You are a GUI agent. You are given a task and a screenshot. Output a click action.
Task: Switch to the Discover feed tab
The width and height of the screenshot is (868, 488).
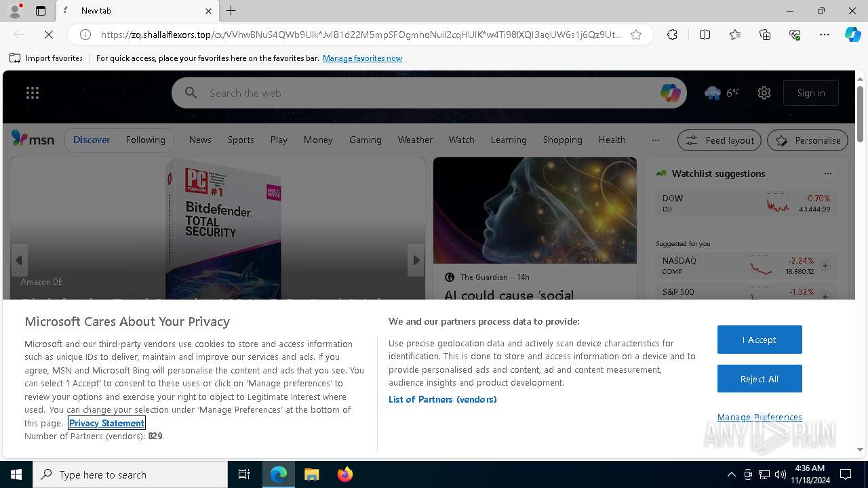[92, 140]
